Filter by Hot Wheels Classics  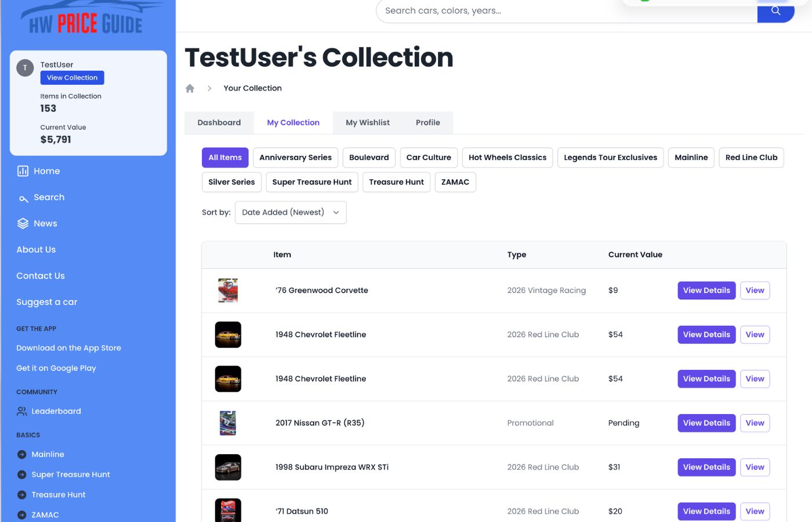(507, 158)
